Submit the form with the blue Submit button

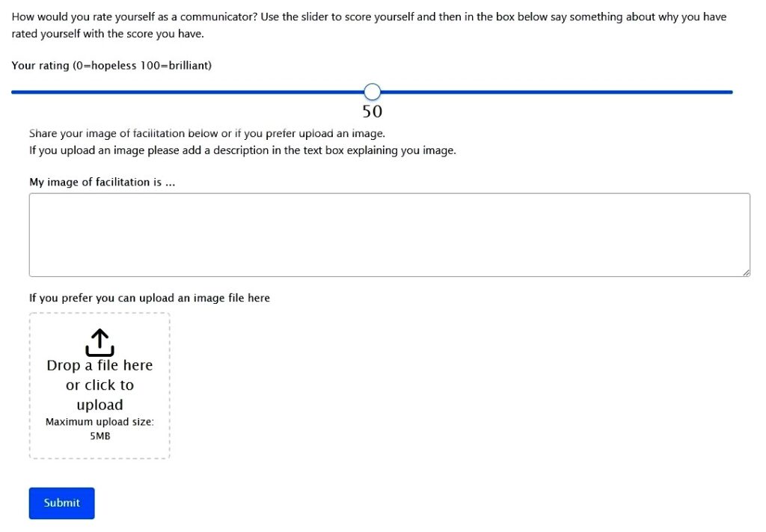61,503
